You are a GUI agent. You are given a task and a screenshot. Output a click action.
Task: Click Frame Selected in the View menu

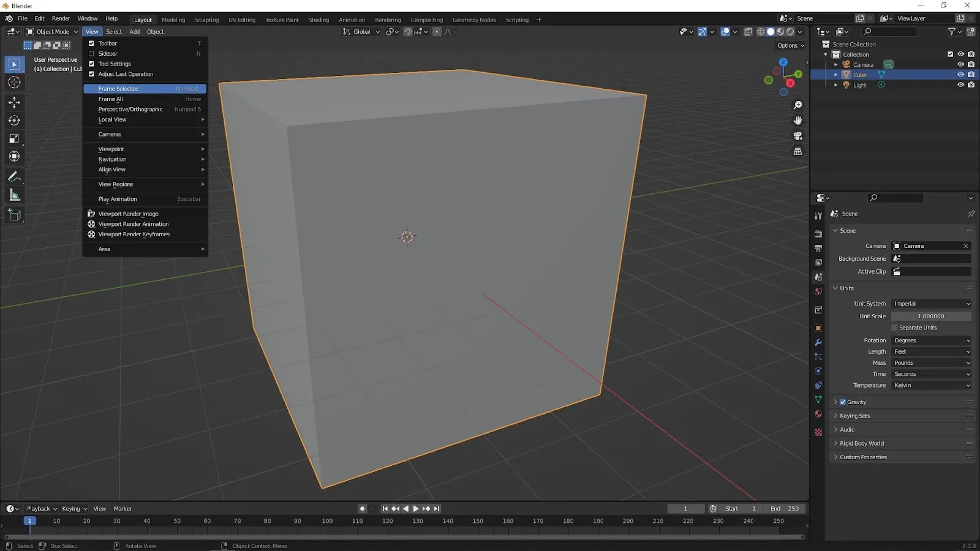pos(123,88)
